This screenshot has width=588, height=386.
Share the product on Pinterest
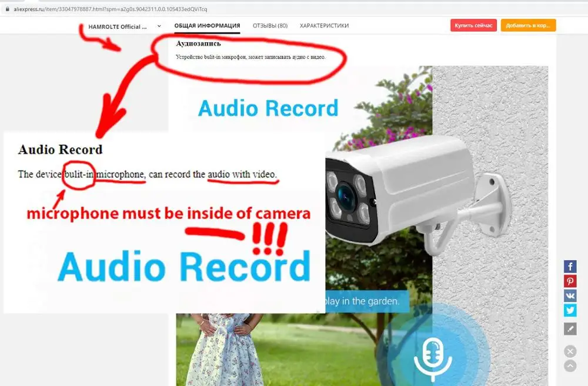[x=570, y=281]
